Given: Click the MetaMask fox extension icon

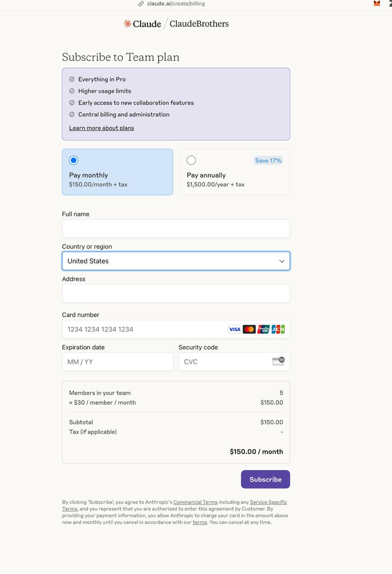Looking at the screenshot, I should click(377, 4).
